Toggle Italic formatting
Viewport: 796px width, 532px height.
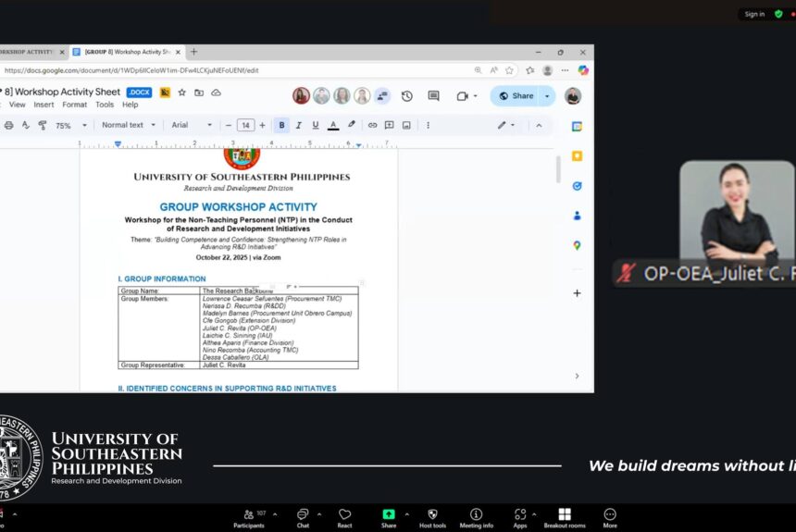[298, 125]
